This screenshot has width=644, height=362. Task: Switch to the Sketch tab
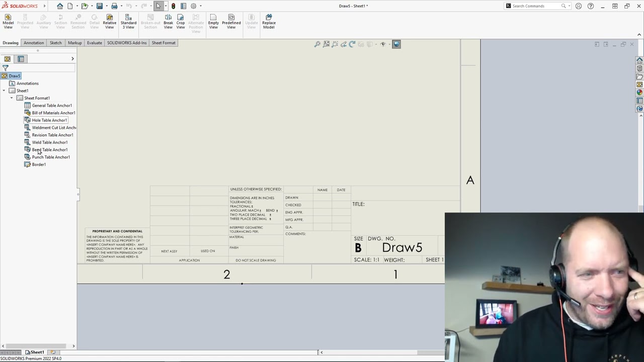coord(55,43)
